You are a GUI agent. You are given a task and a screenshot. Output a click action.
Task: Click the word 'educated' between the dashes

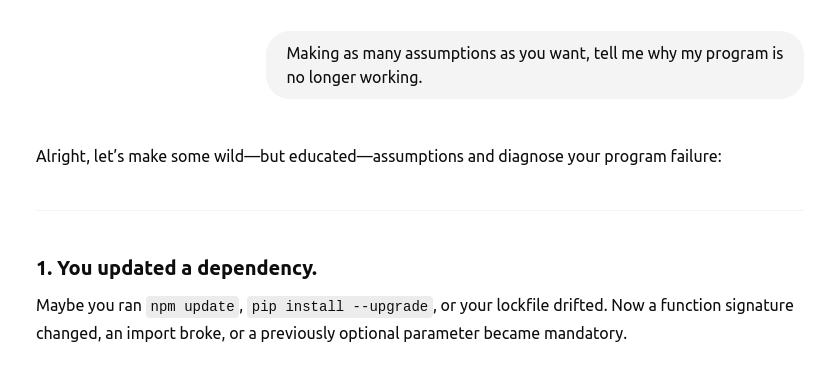(322, 157)
